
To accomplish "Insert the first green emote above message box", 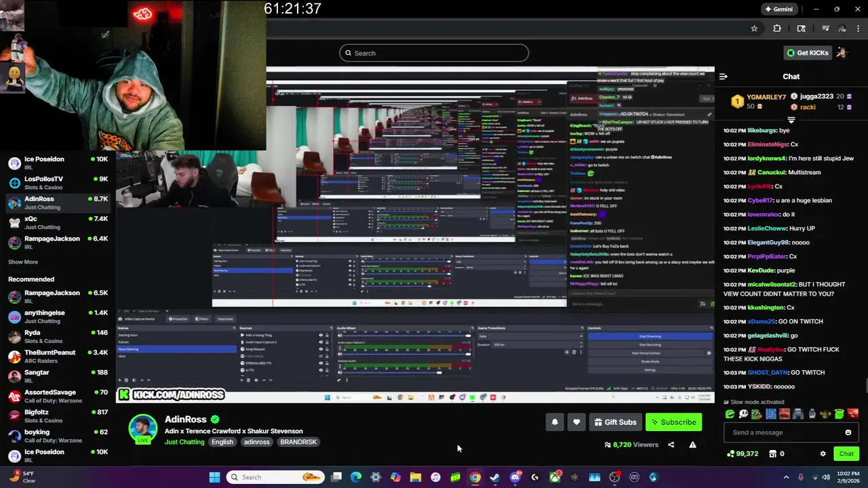I will pos(730,414).
